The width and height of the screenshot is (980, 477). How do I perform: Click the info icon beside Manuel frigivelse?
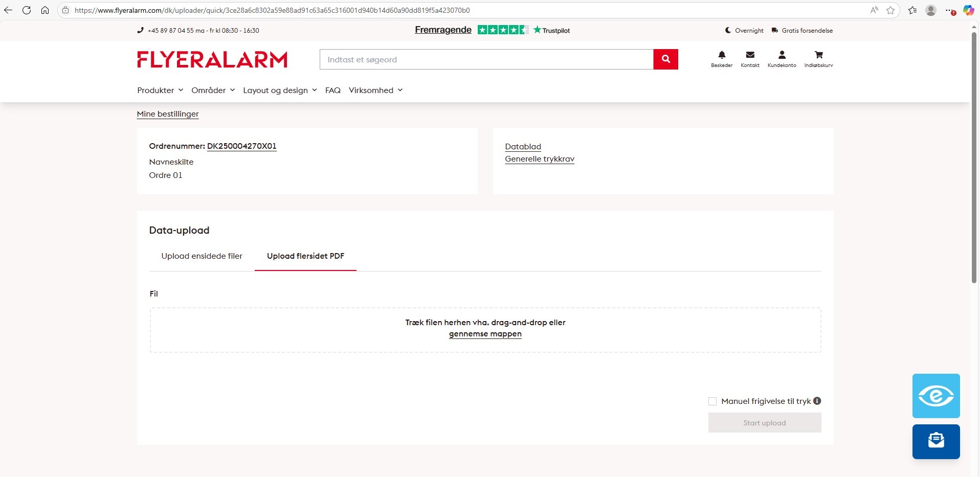point(817,401)
